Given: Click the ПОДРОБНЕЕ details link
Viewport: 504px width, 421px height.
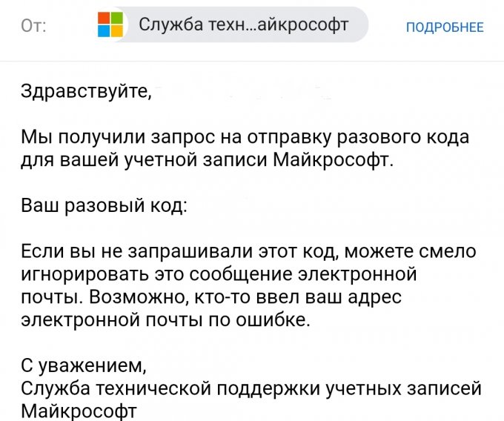Looking at the screenshot, I should click(445, 27).
